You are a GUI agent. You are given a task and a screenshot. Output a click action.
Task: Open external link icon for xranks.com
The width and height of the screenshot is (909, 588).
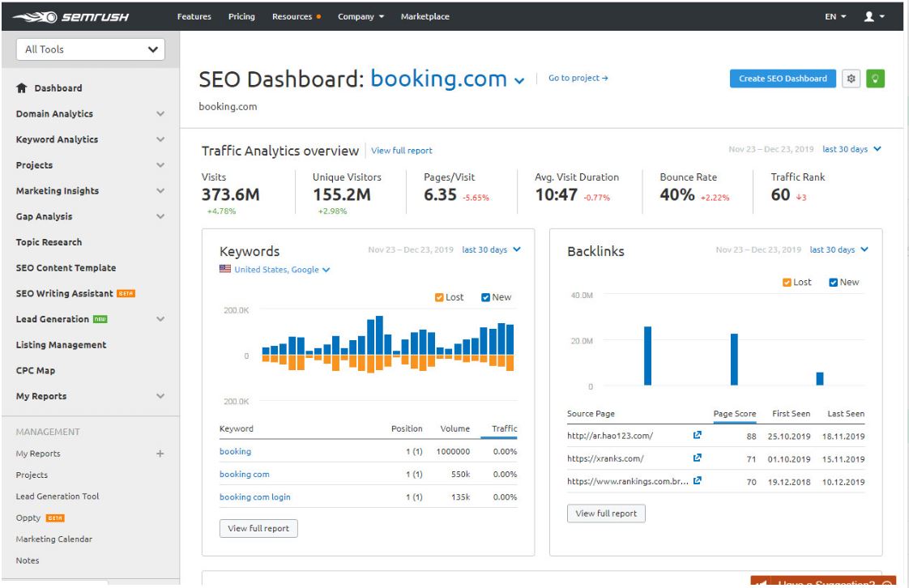[x=697, y=458]
